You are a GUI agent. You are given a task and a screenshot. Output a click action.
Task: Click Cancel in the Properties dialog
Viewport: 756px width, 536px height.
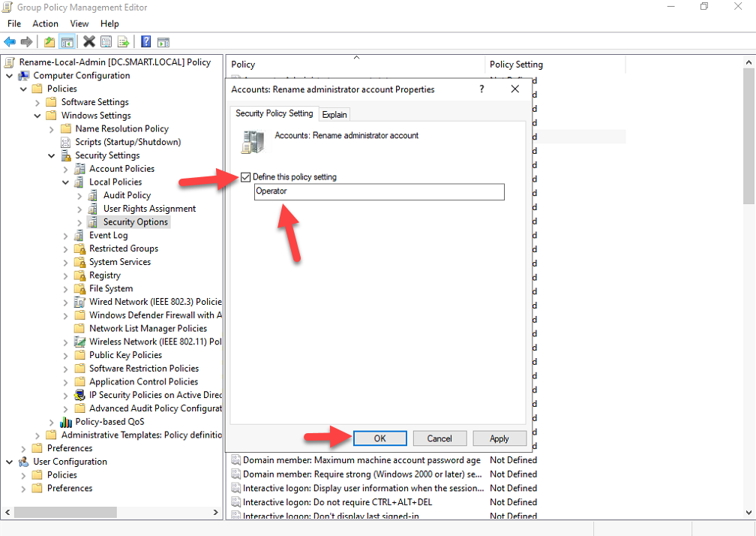439,438
